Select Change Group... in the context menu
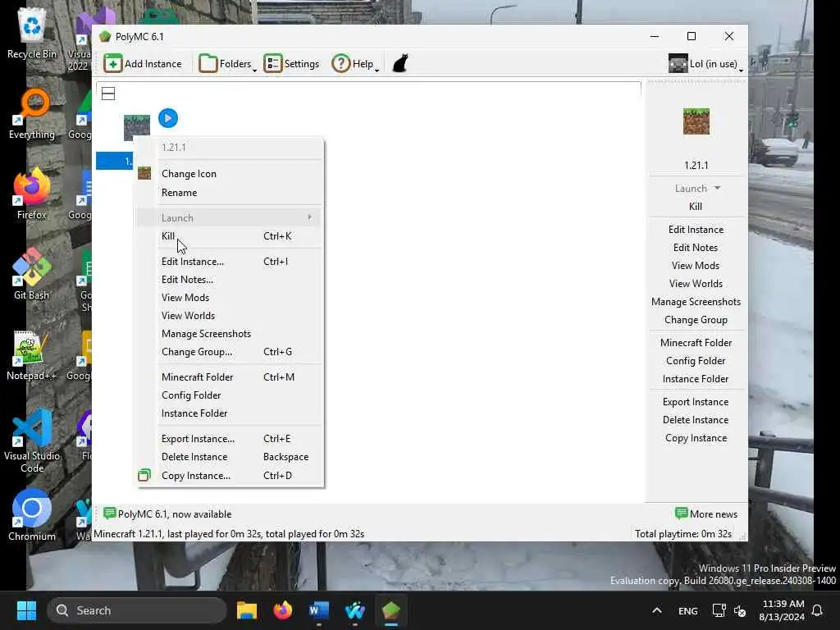This screenshot has width=840, height=630. 229,352
